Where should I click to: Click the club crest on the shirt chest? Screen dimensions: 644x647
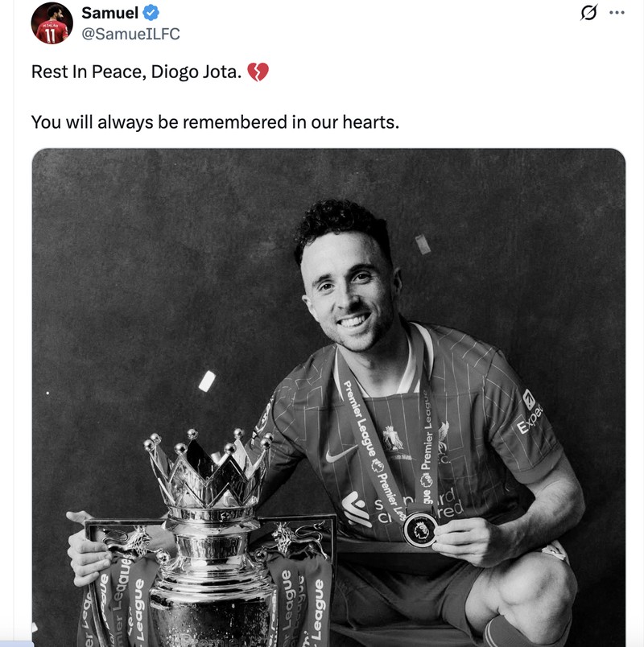393,438
